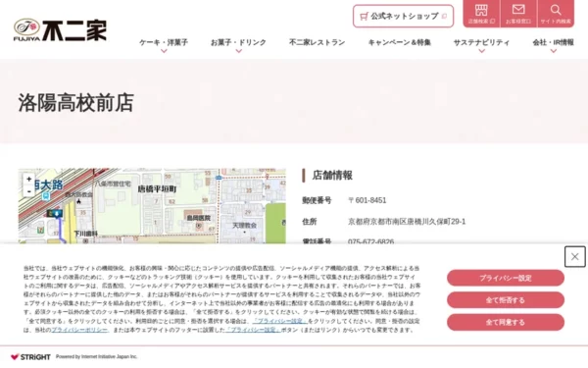The height and width of the screenshot is (368, 588).
Task: Click the プライバシー設定 button
Action: [506, 278]
